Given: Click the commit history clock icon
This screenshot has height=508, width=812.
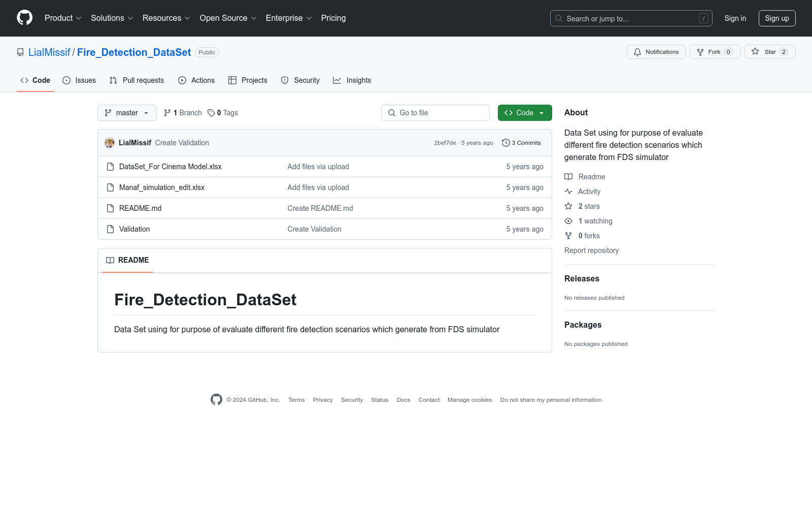Looking at the screenshot, I should point(505,143).
